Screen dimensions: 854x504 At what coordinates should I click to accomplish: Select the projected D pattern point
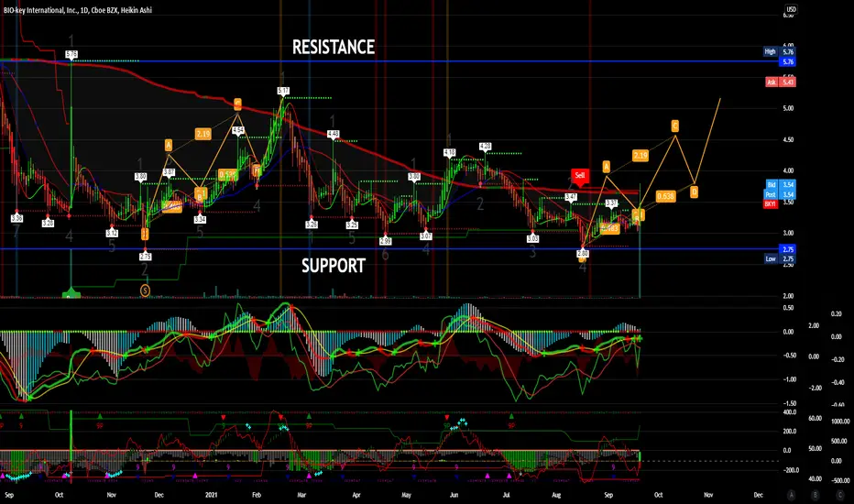click(x=694, y=192)
